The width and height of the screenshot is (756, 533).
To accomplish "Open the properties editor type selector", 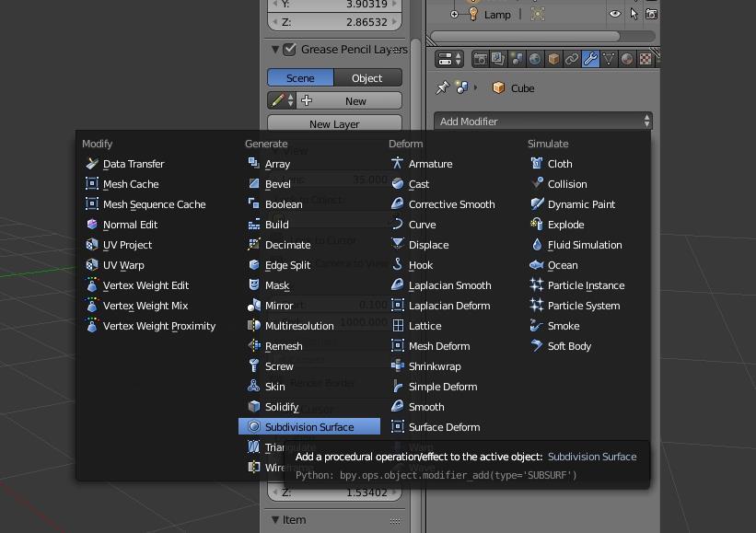I will pyautogui.click(x=449, y=59).
